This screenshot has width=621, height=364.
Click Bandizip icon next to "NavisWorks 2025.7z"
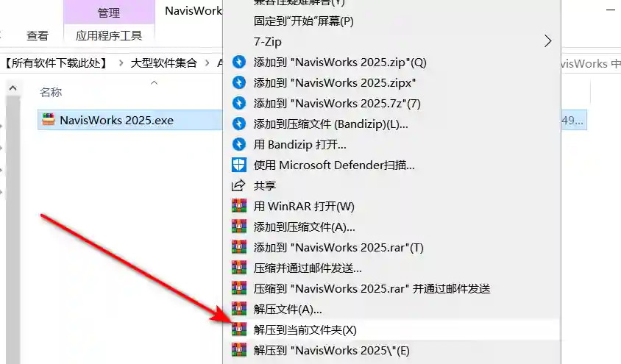(239, 103)
